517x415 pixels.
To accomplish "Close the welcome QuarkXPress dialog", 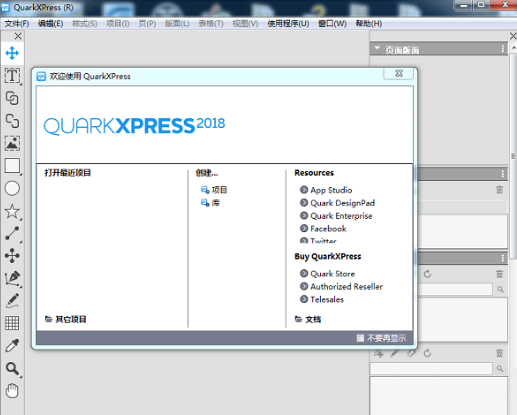I will [399, 73].
